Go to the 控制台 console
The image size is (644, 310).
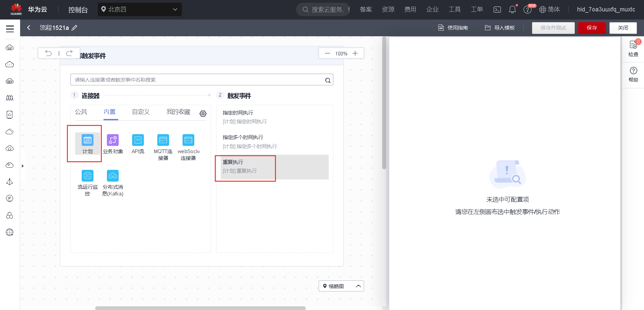pyautogui.click(x=78, y=10)
